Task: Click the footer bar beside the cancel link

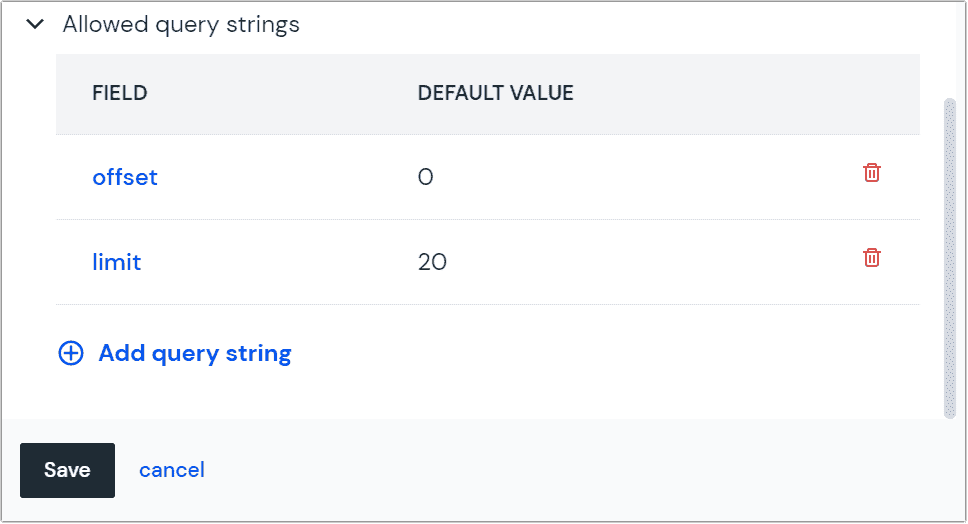Action: tap(556, 470)
